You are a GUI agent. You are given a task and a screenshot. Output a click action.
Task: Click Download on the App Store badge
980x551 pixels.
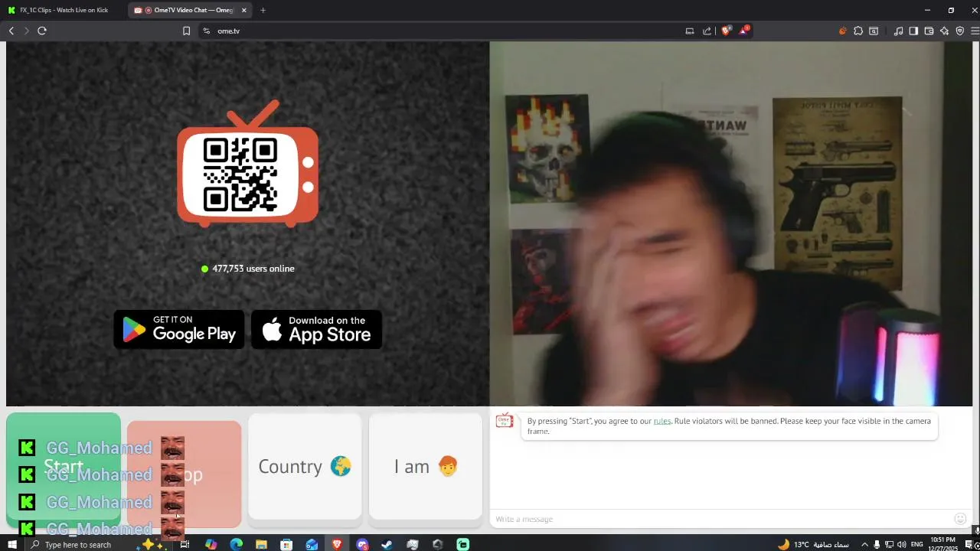coord(316,329)
